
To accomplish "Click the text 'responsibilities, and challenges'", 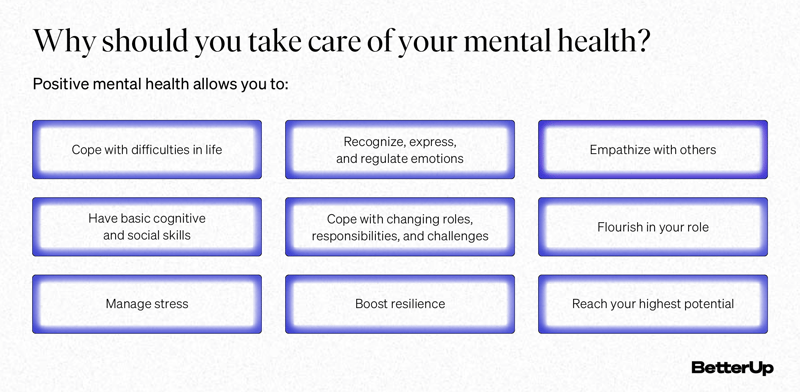I will (x=400, y=236).
